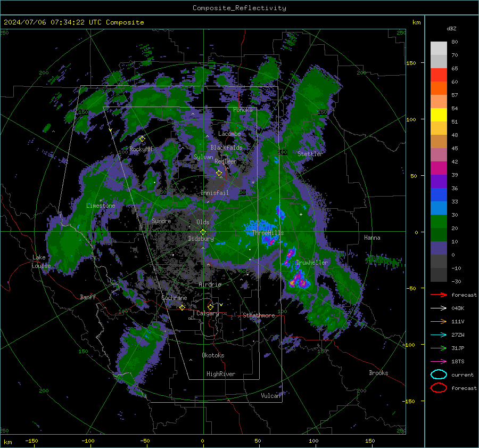Click the 'Banff' map label

[88, 297]
